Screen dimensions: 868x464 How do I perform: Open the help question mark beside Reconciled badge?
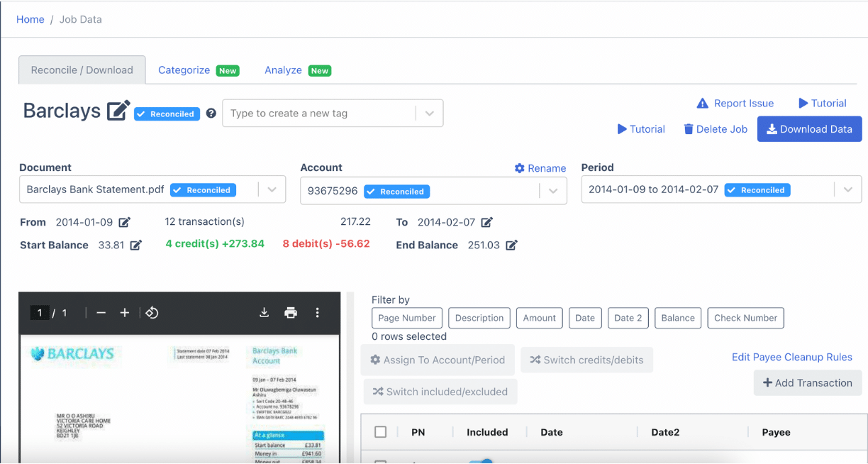tap(211, 114)
